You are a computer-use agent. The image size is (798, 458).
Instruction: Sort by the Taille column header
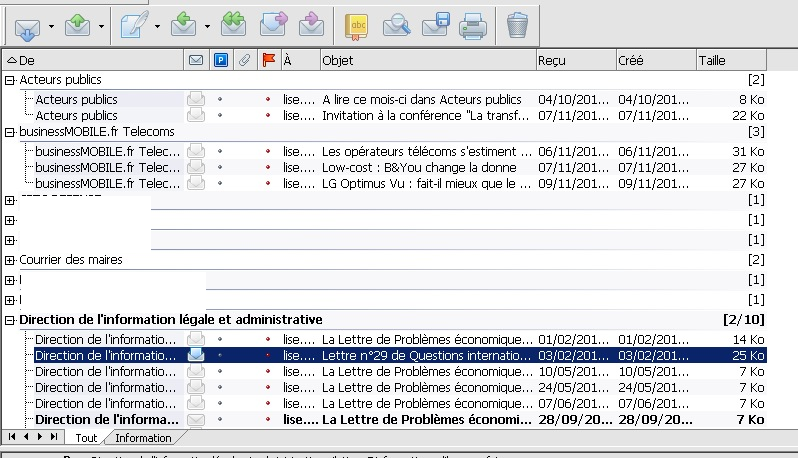[x=730, y=61]
